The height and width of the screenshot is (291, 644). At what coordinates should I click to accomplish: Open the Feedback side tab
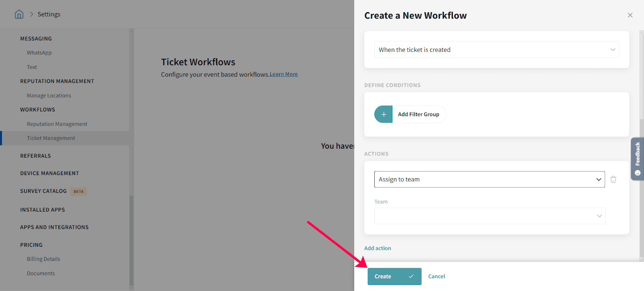637,159
